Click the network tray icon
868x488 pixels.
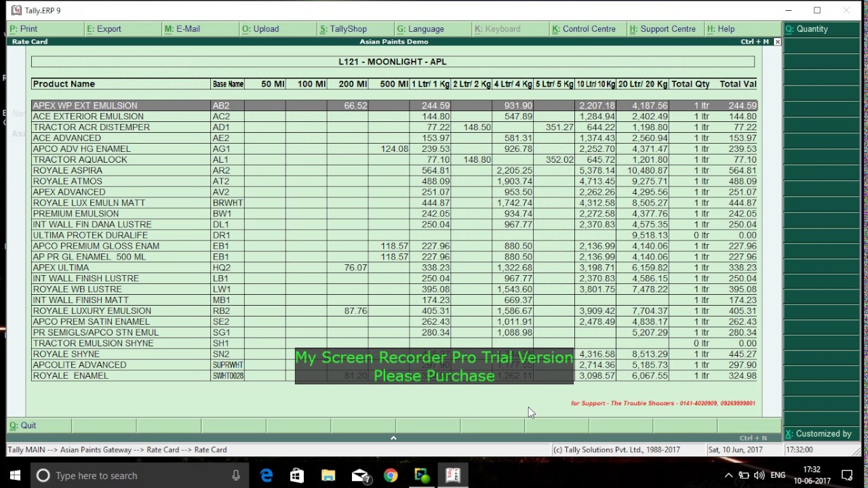coord(744,475)
